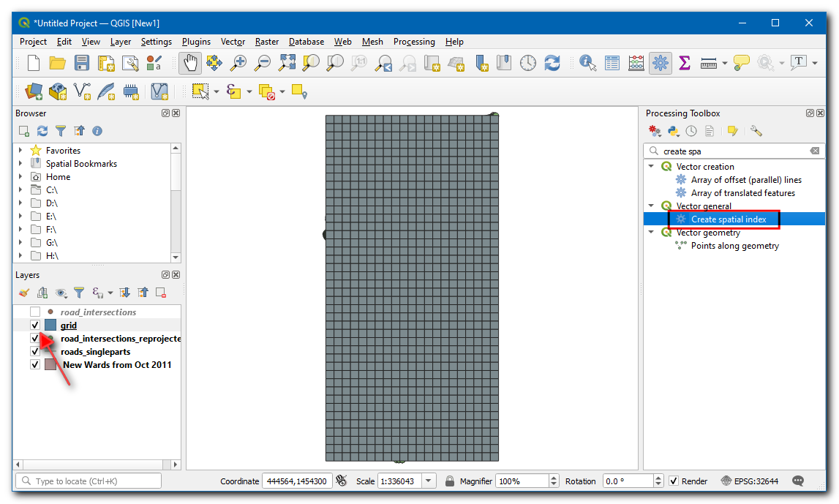Click the EPSG:32644 CRS button
Image resolution: width=839 pixels, height=504 pixels.
752,481
